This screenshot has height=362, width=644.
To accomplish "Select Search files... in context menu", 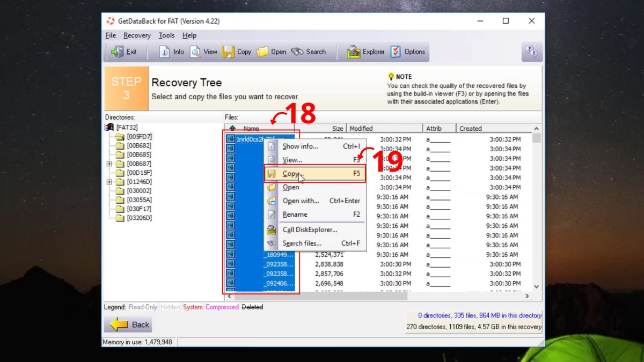I will pyautogui.click(x=315, y=243).
